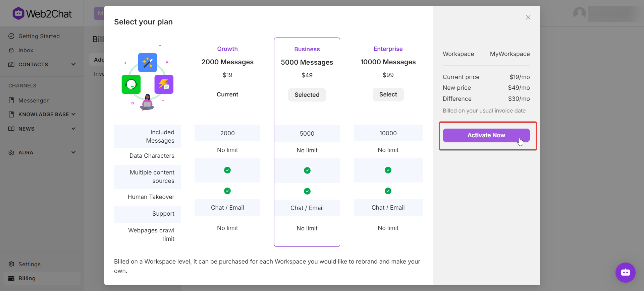
Task: Click 10000 Messages heading
Action: pyautogui.click(x=388, y=62)
